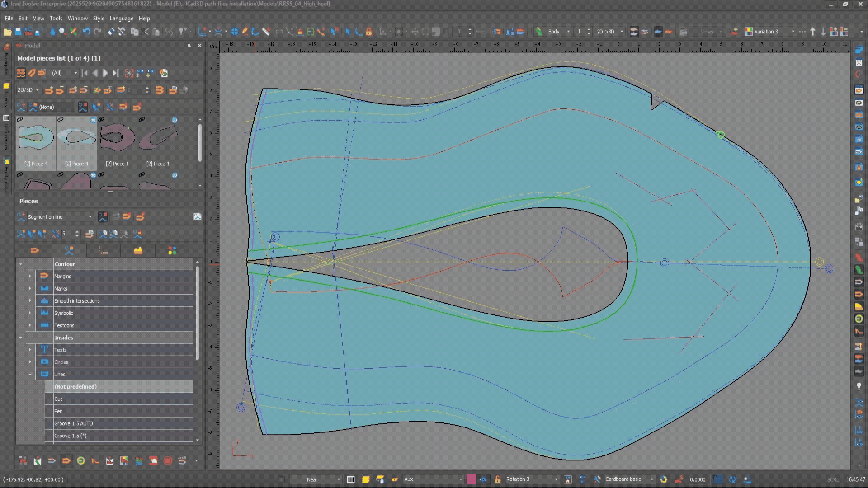
Task: Open the Segment on line dropdown
Action: pyautogui.click(x=90, y=217)
